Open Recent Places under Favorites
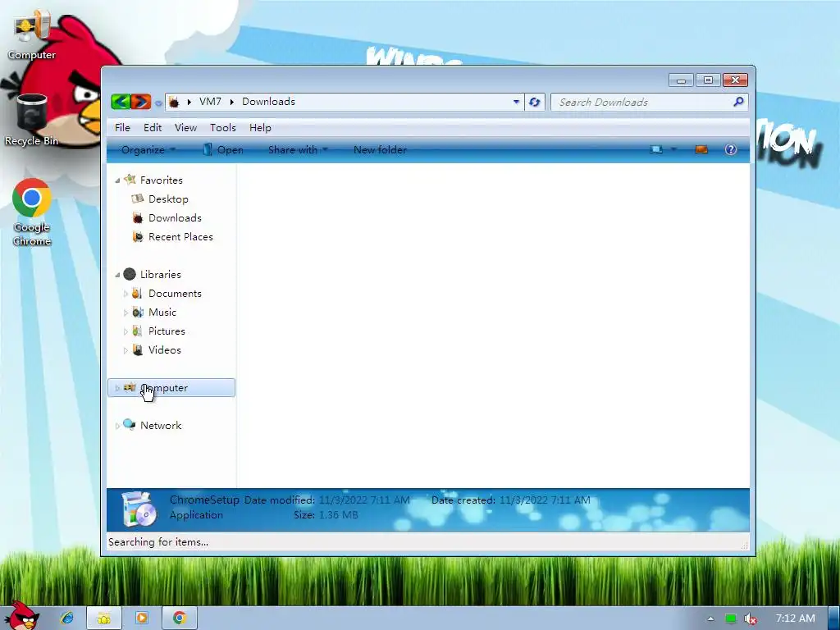 (180, 237)
